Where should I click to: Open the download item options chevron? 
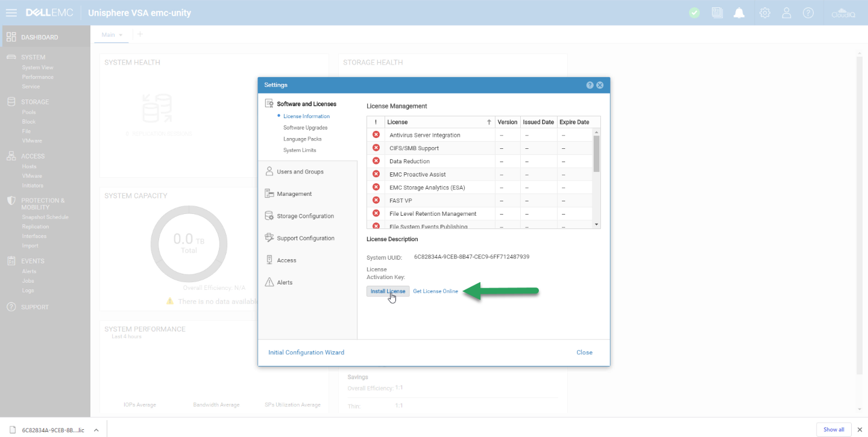click(96, 430)
